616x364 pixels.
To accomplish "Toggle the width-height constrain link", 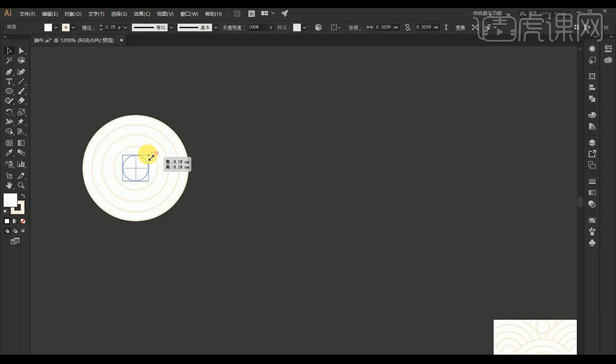I will [408, 27].
